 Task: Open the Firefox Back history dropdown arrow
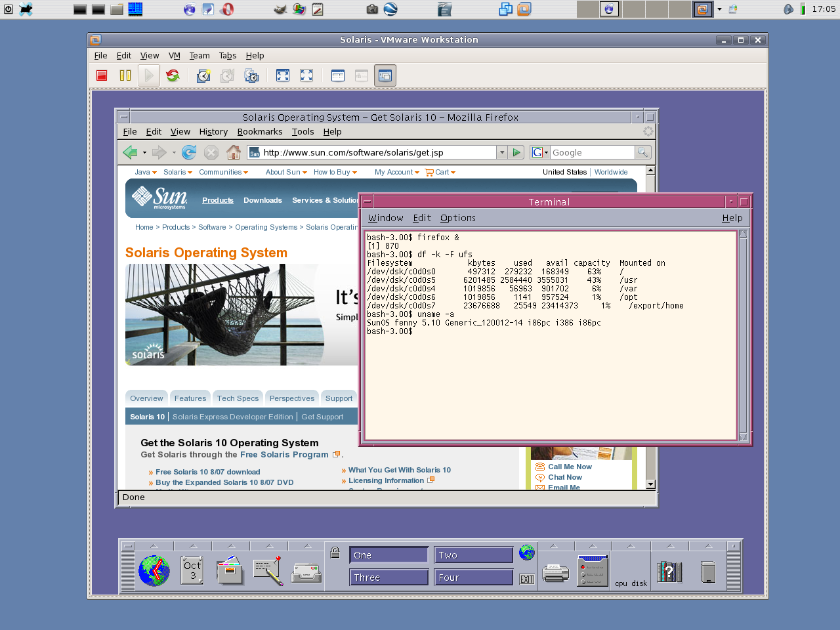tap(144, 153)
